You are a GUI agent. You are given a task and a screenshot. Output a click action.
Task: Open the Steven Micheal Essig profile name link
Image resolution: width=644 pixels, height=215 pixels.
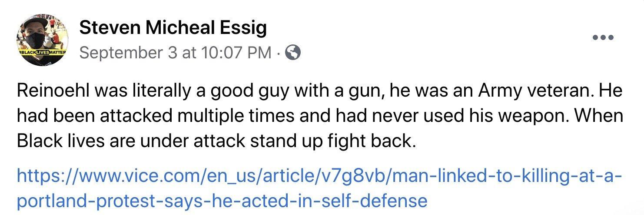coord(173,29)
